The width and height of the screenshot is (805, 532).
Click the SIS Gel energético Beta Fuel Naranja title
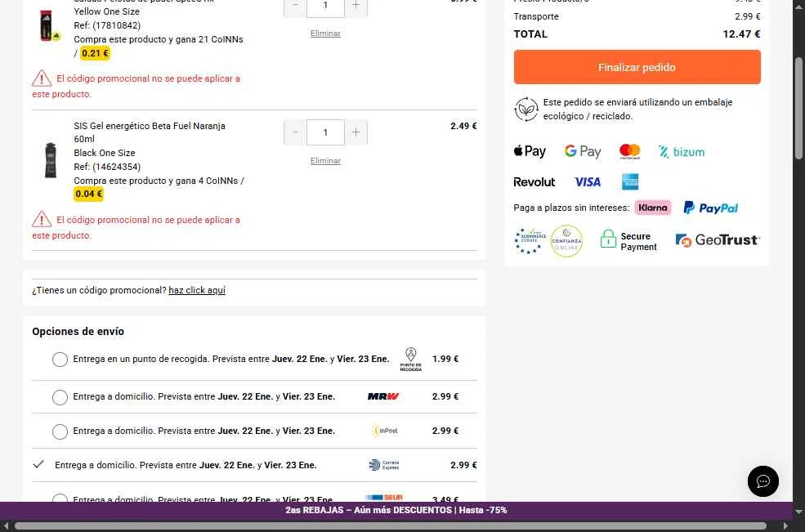[150, 132]
